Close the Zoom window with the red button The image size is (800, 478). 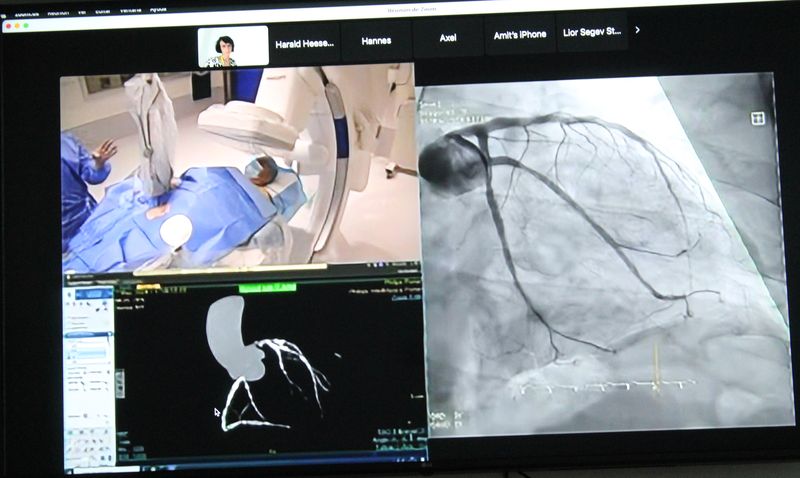[8, 25]
